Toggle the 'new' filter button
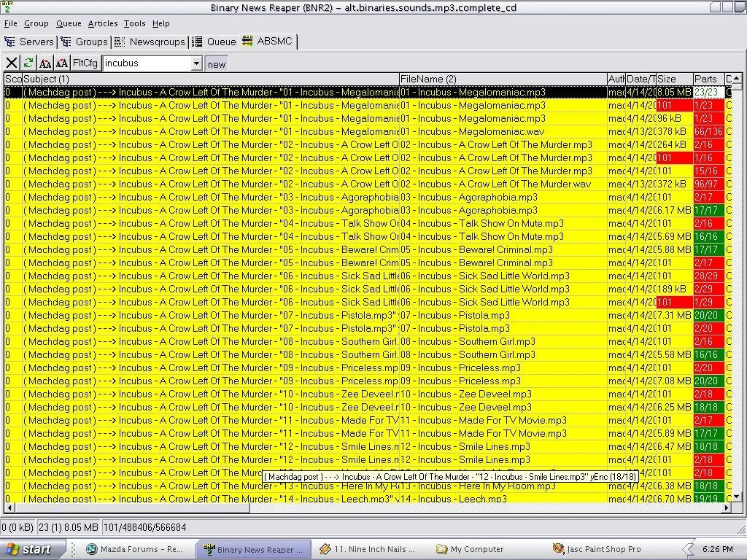747x560 pixels. click(x=217, y=64)
